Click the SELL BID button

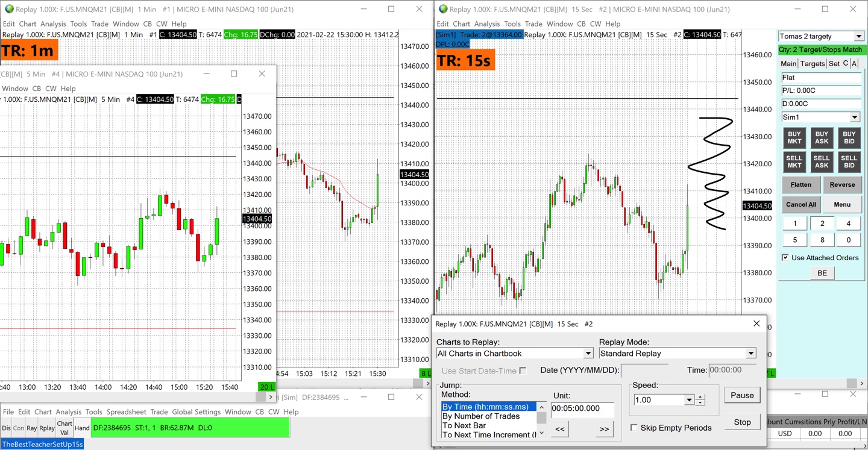point(849,161)
